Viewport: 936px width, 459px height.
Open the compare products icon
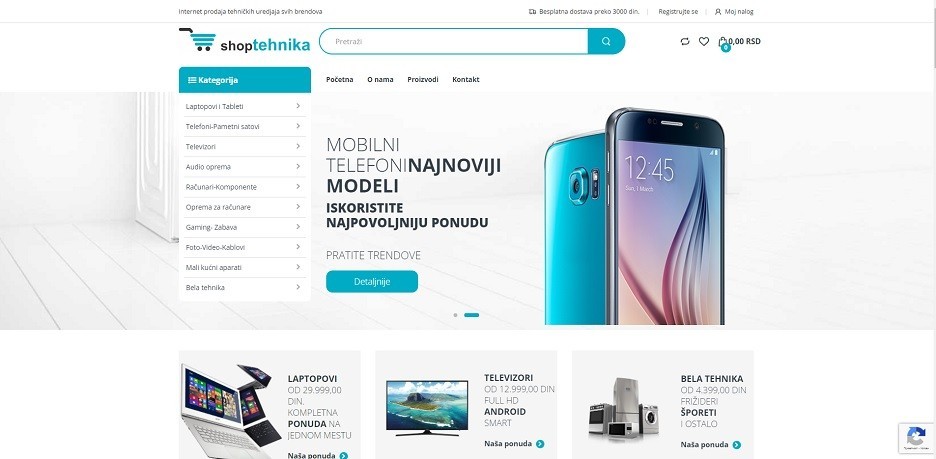[x=685, y=41]
